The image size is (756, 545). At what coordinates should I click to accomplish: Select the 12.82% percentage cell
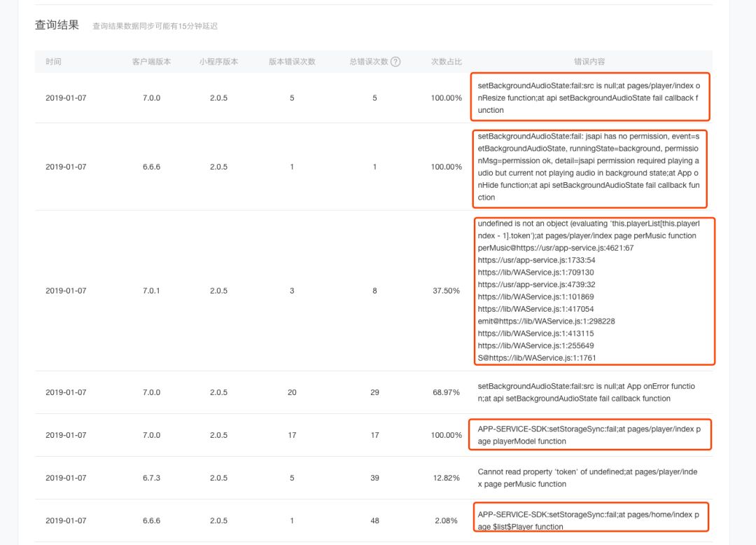point(447,478)
